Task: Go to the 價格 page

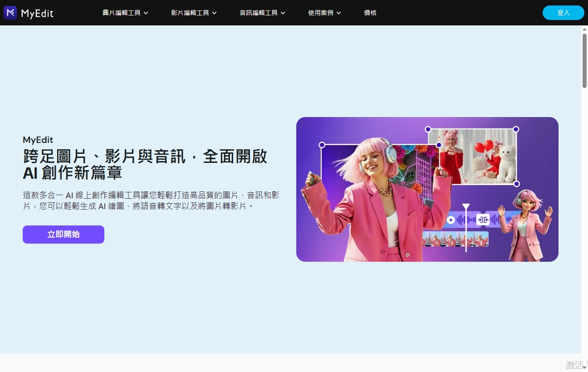Action: point(370,13)
